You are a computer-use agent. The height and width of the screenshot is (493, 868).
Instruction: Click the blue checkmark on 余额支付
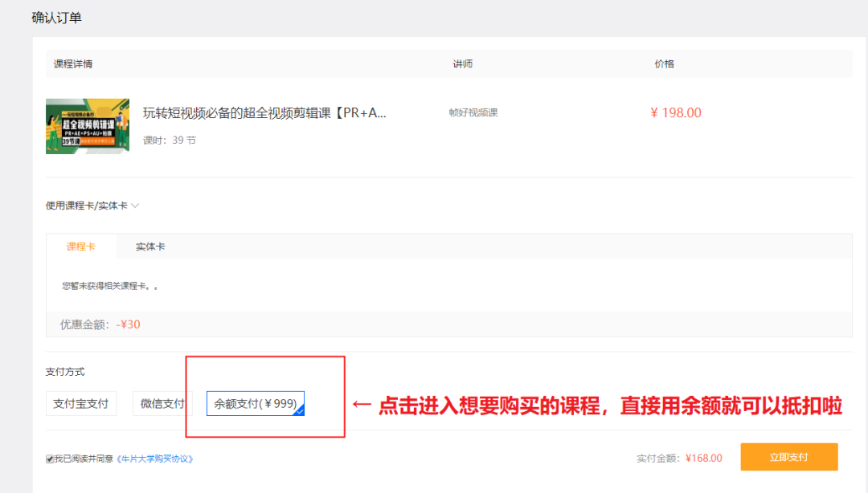point(300,410)
